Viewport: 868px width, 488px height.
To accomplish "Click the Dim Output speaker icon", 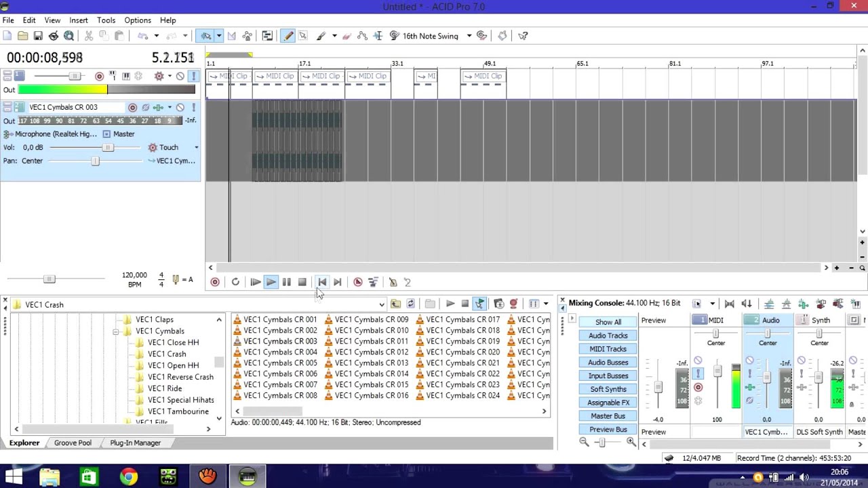I will pos(747,304).
